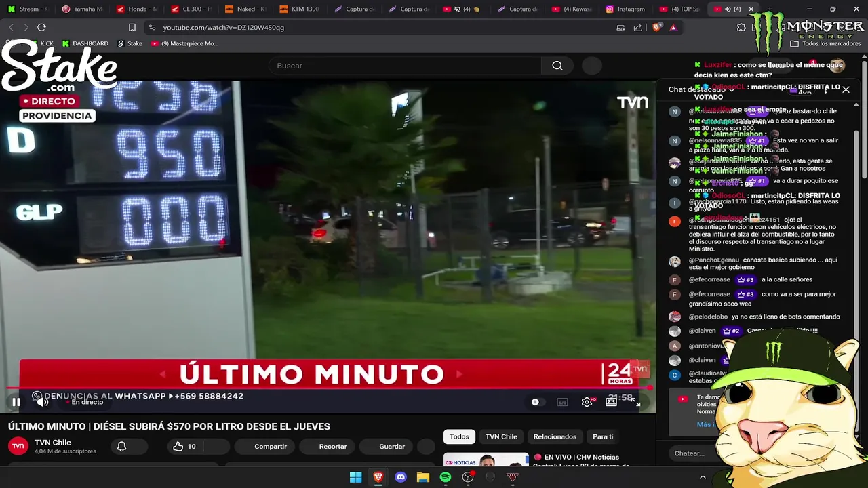Close the live chat panel
The width and height of the screenshot is (868, 488).
846,89
